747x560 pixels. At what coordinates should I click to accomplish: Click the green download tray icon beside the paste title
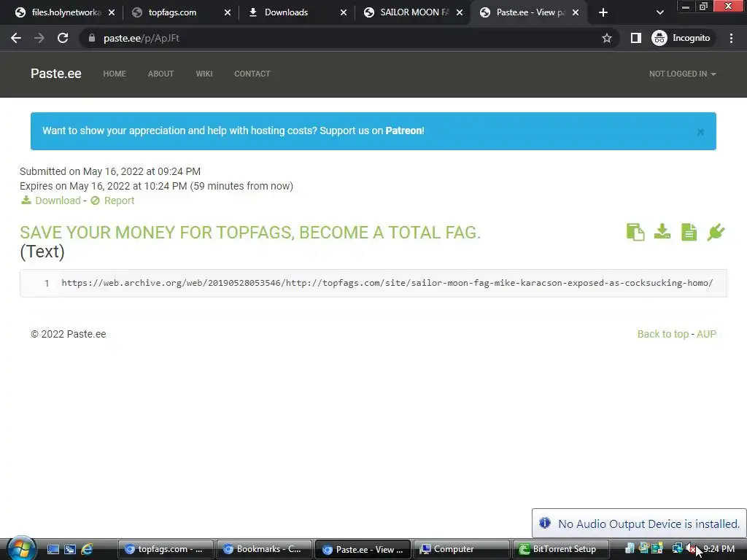(662, 232)
